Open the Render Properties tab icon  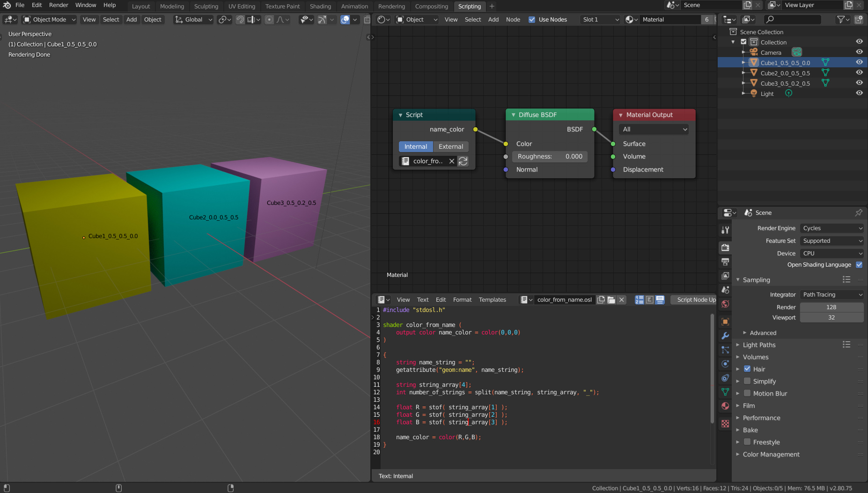tap(725, 247)
